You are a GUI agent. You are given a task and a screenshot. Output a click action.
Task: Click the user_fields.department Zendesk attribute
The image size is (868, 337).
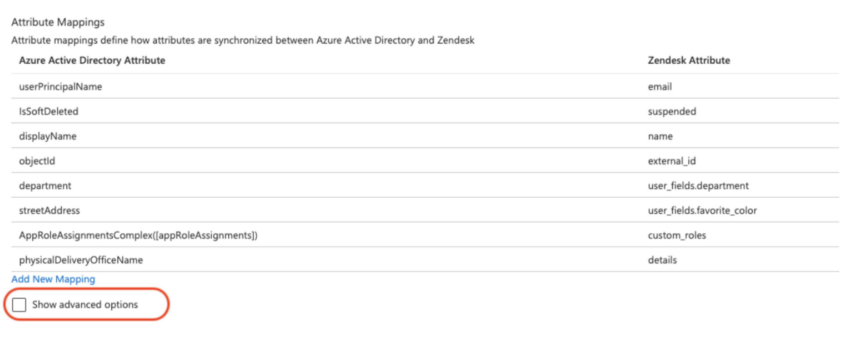pos(698,186)
